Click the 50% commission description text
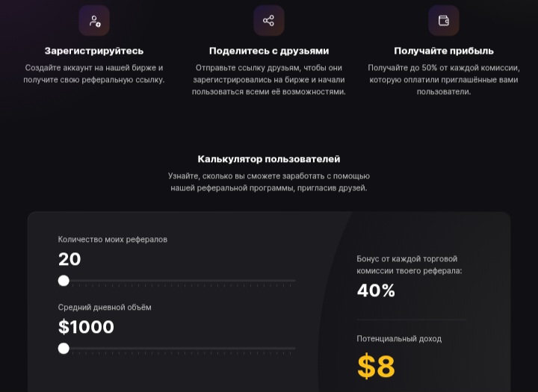This screenshot has width=538, height=392. pos(444,80)
